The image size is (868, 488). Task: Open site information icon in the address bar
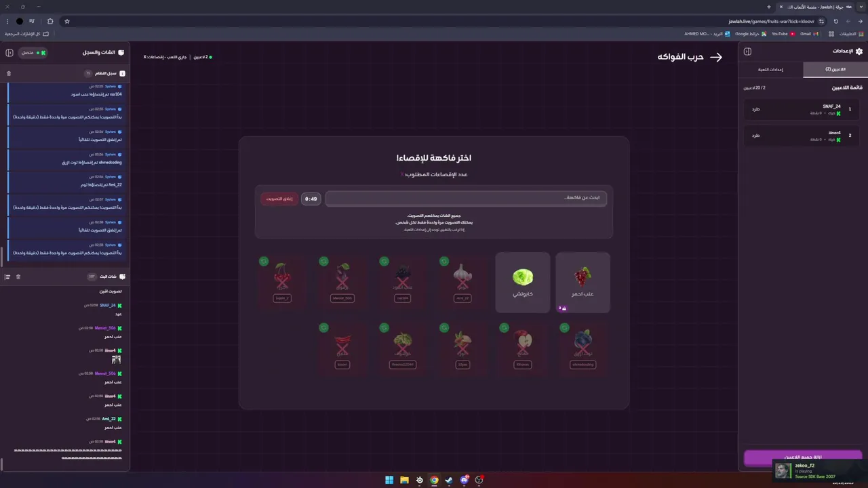[821, 21]
